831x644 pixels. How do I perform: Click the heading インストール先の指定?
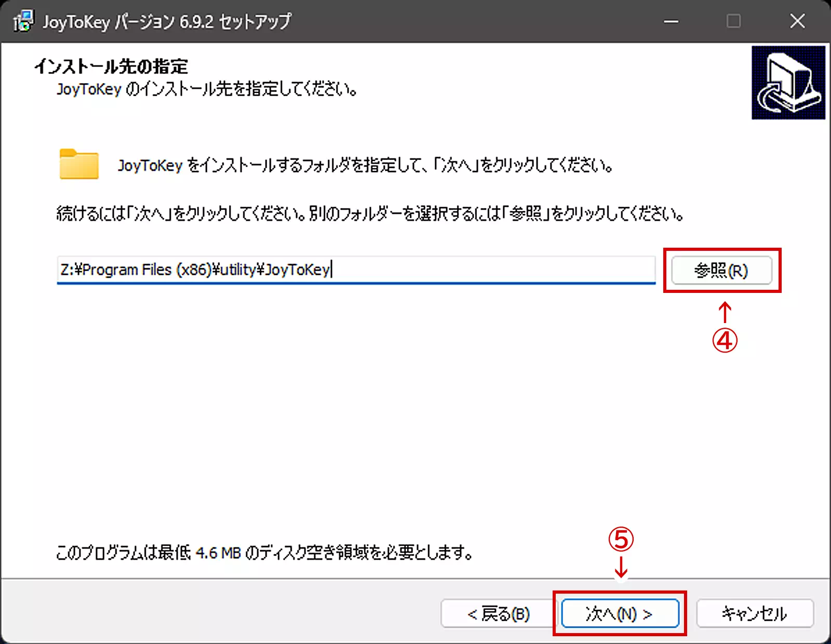pyautogui.click(x=111, y=66)
